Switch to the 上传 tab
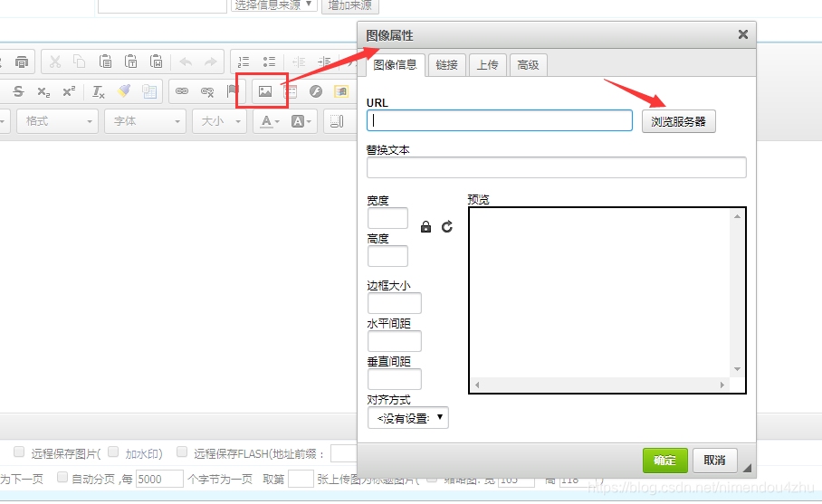Image resolution: width=822 pixels, height=504 pixels. coord(488,65)
